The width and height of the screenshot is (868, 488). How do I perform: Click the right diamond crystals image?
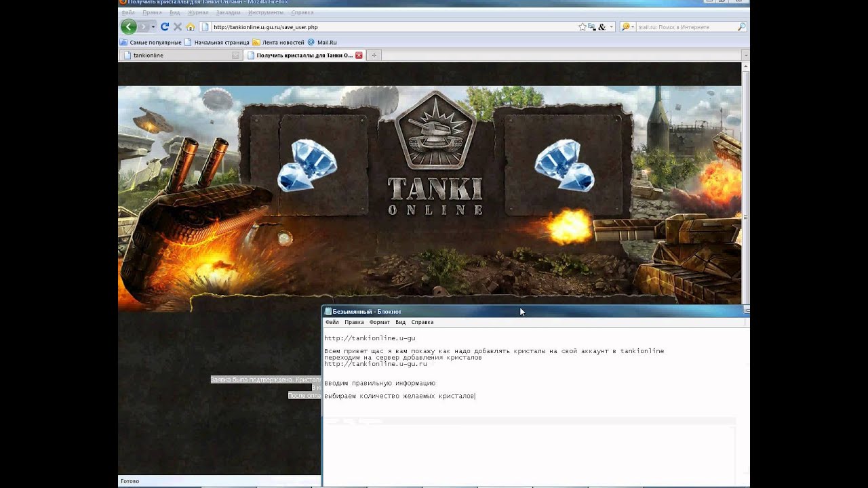(x=565, y=164)
